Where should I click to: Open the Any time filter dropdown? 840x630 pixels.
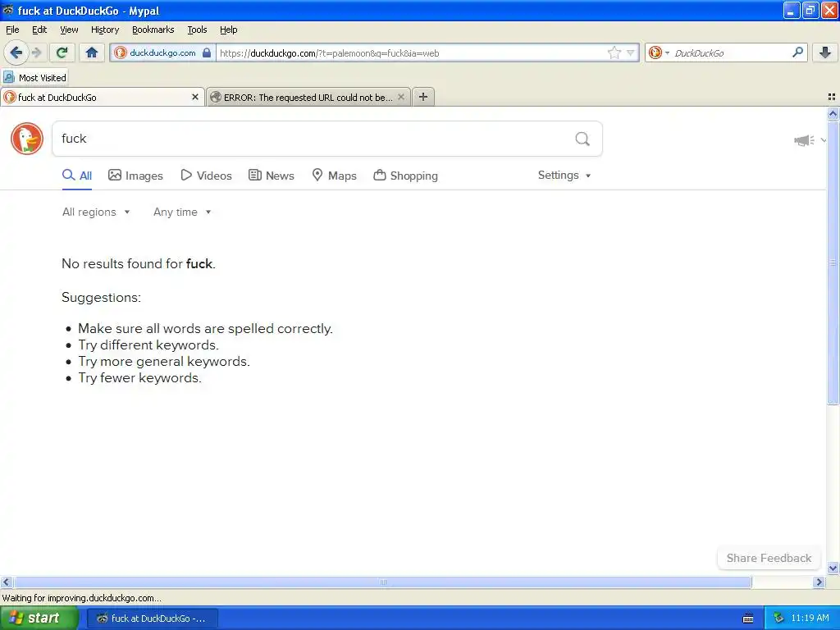click(x=182, y=212)
